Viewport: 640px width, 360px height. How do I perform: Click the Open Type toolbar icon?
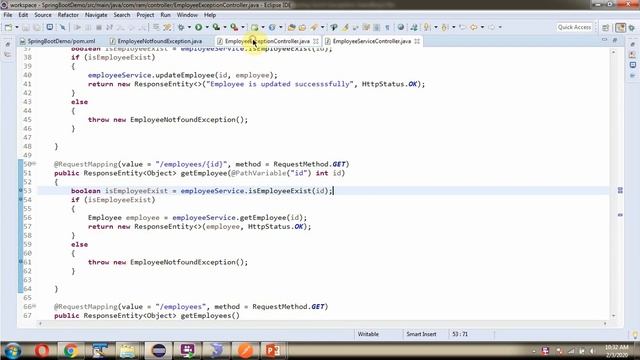pyautogui.click(x=291, y=27)
